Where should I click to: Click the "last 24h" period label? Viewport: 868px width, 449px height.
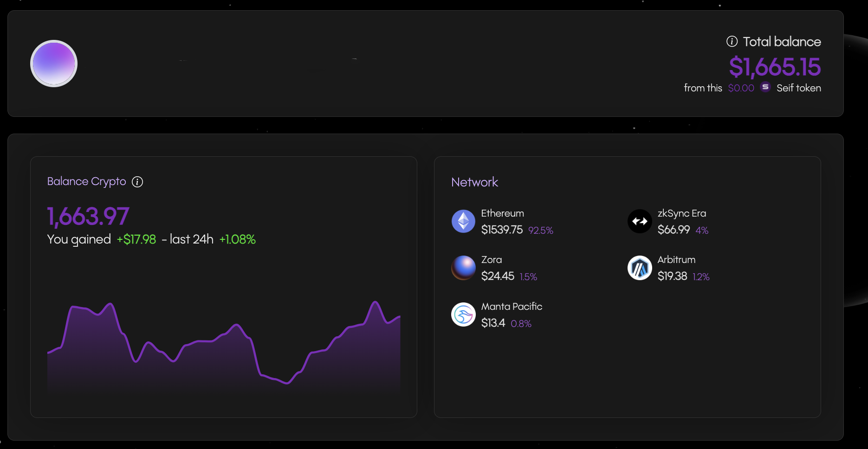coord(191,239)
